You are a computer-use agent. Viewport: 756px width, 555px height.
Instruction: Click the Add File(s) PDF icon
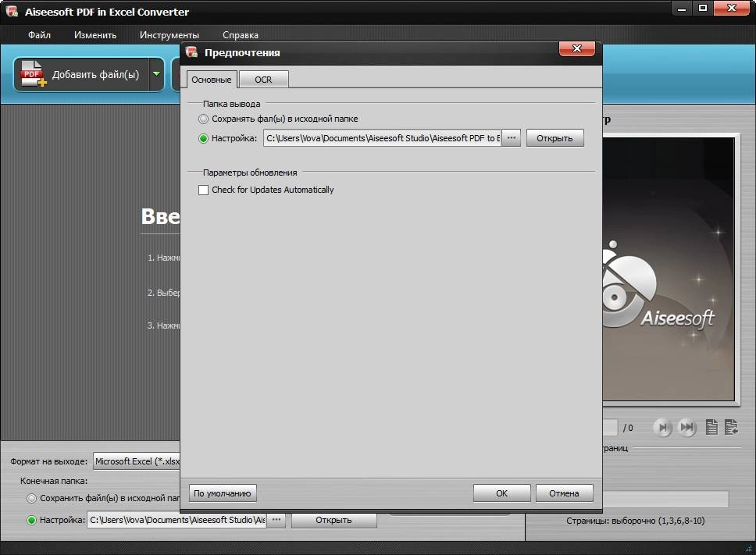coord(34,74)
